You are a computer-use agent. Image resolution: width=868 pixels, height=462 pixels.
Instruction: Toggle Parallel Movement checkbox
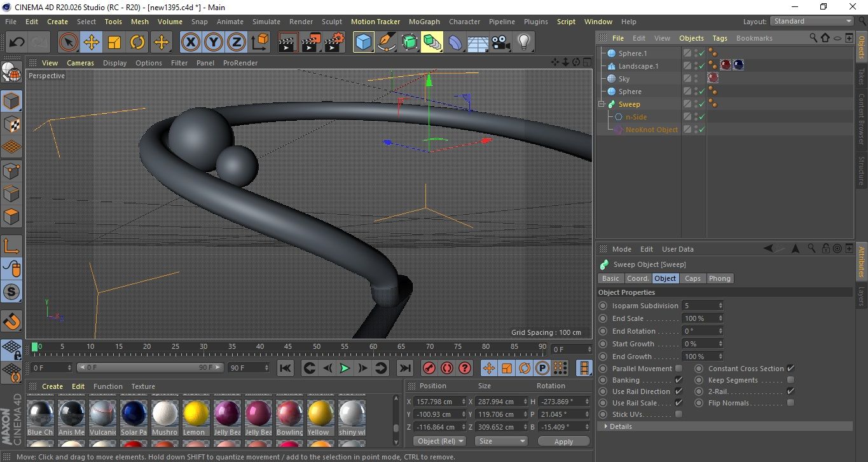pyautogui.click(x=679, y=369)
